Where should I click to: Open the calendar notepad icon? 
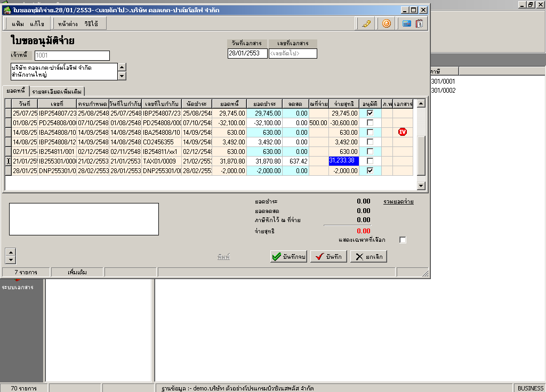(420, 23)
